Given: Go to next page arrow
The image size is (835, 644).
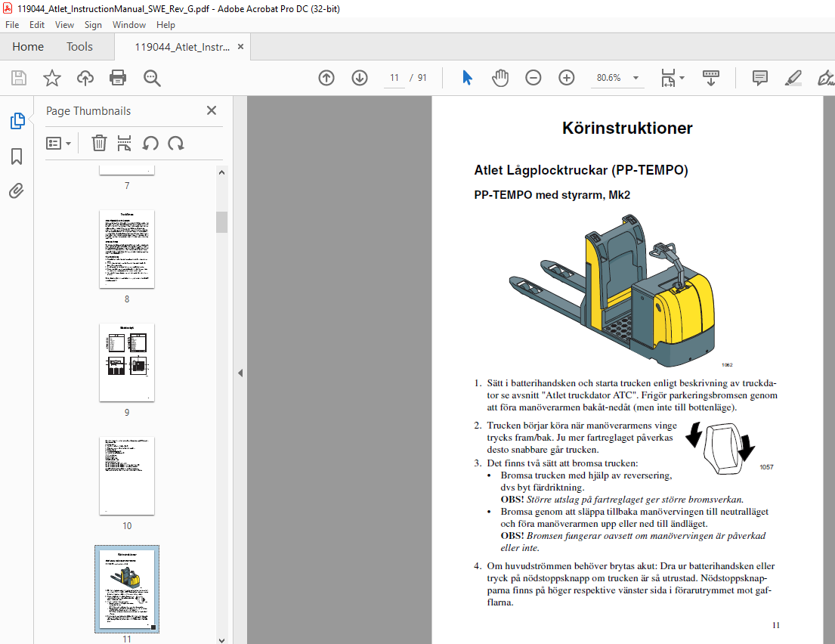Looking at the screenshot, I should coord(360,78).
